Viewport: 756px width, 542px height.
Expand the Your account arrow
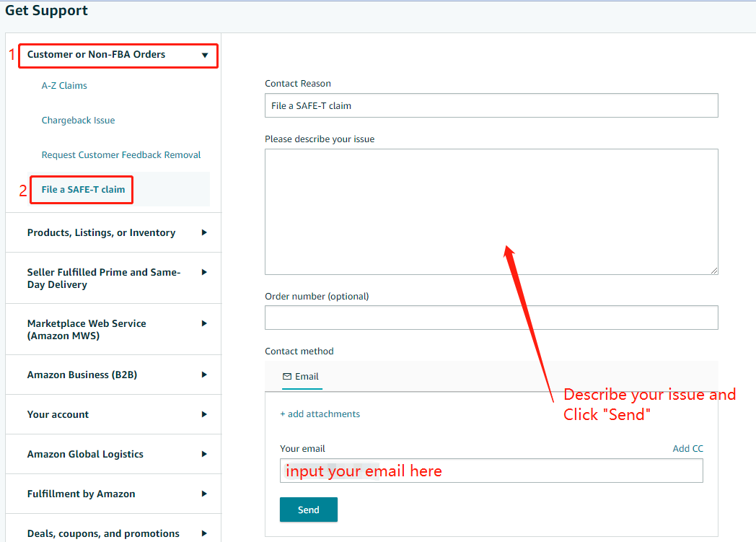click(204, 414)
